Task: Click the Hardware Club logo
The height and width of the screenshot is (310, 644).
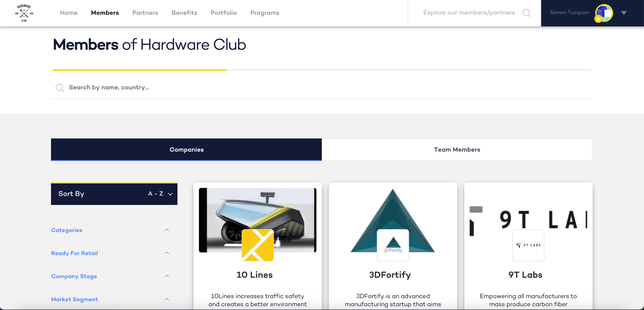Action: click(24, 13)
